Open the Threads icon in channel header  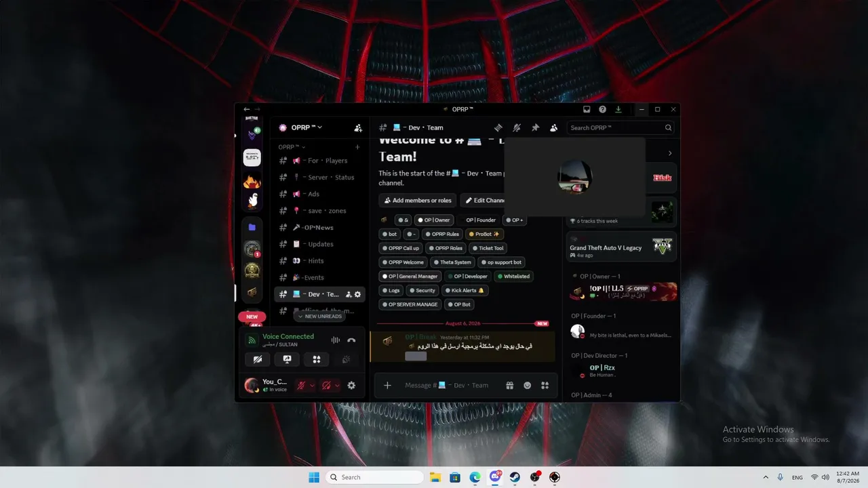498,127
